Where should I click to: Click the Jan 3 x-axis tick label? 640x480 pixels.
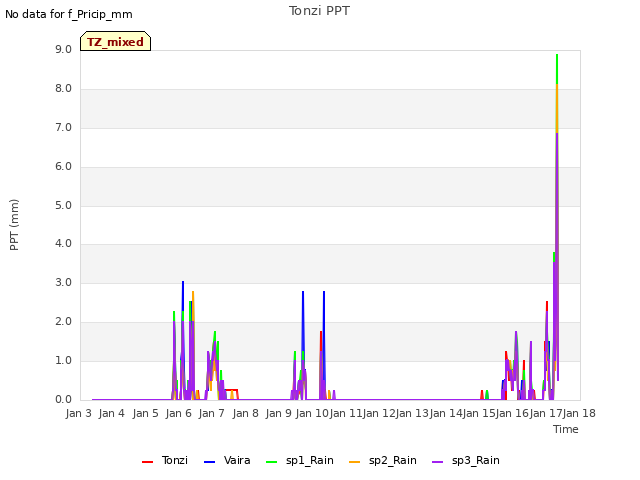click(78, 413)
